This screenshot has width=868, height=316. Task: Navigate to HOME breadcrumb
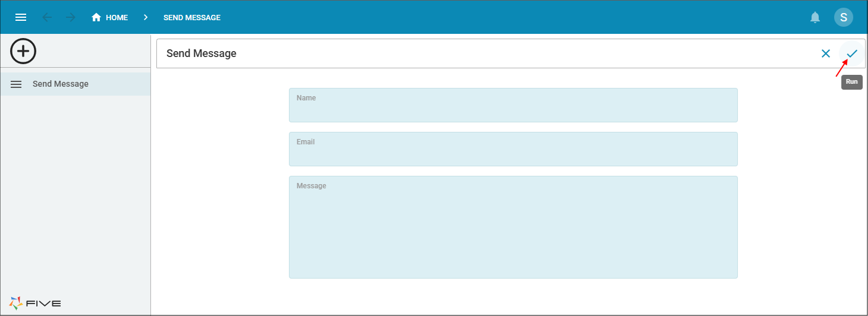[x=117, y=18]
